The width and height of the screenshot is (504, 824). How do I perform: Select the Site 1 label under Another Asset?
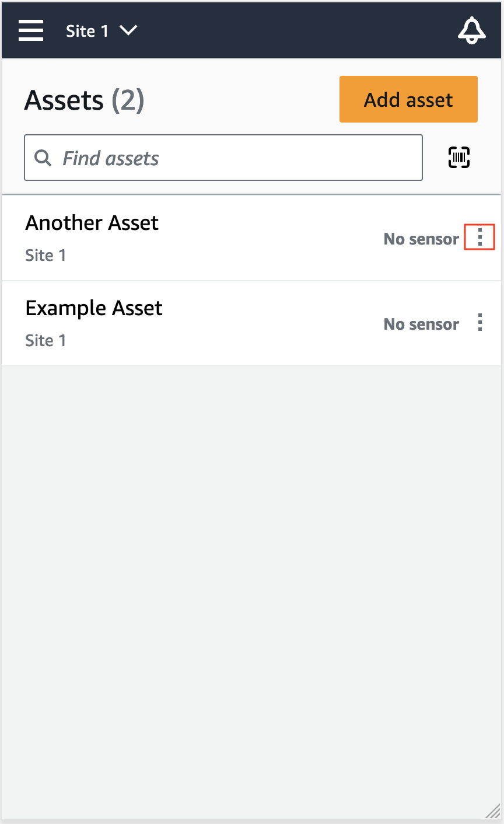pos(45,255)
